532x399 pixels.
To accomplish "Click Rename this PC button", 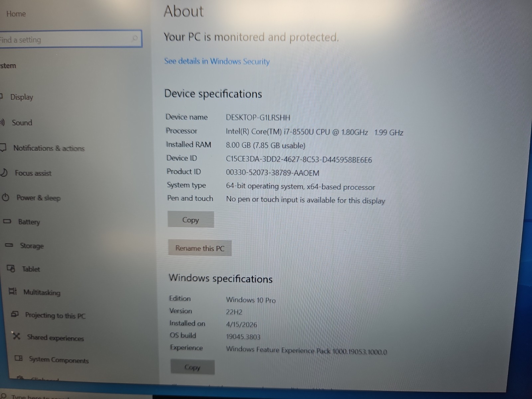I will 200,248.
